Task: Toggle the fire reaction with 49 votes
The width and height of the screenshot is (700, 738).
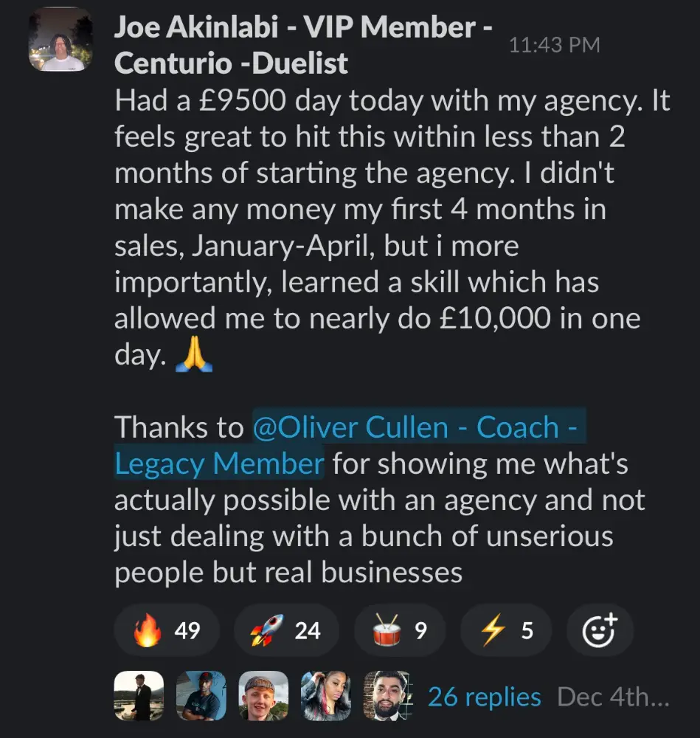Action: (x=167, y=630)
